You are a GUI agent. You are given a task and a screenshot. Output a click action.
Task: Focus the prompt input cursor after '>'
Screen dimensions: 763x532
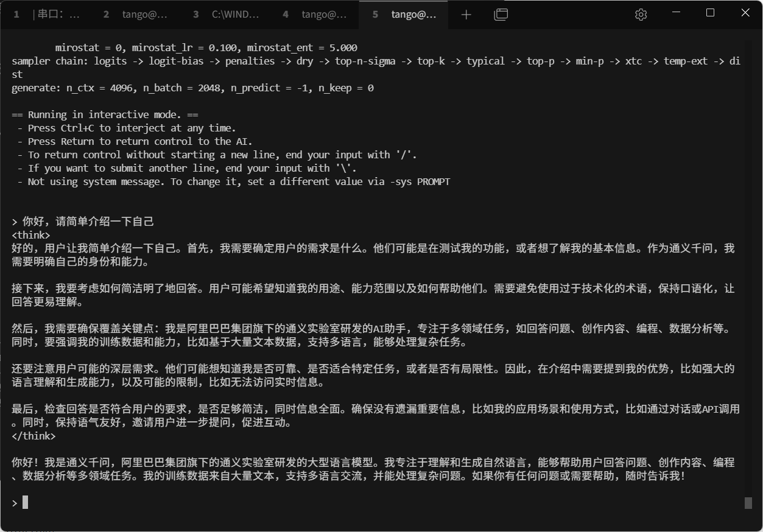[x=26, y=502]
